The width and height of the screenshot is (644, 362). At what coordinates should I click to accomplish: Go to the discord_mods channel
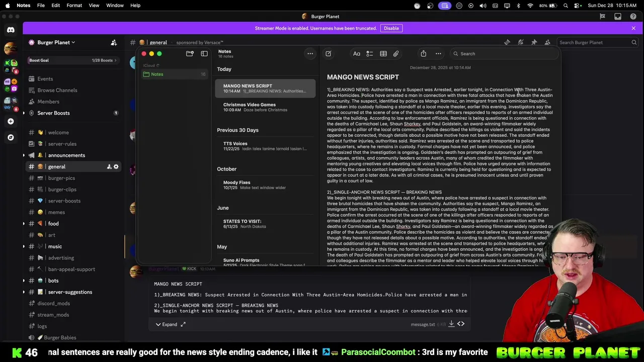point(73,304)
